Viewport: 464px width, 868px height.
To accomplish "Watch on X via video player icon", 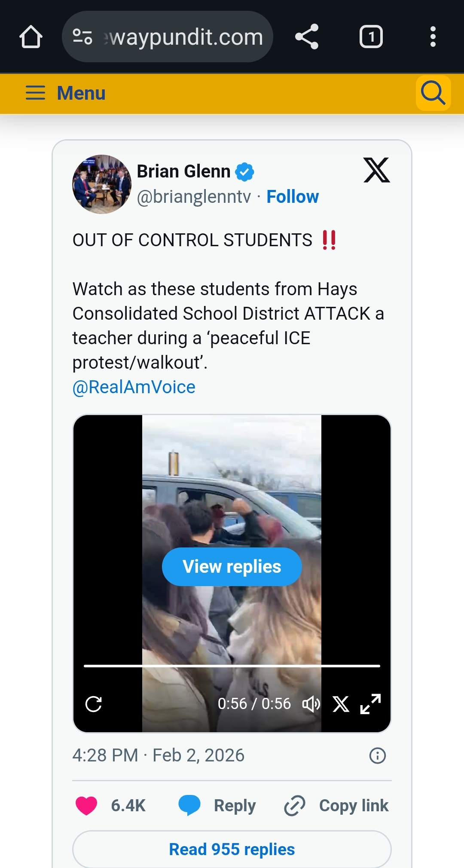I will tap(341, 704).
